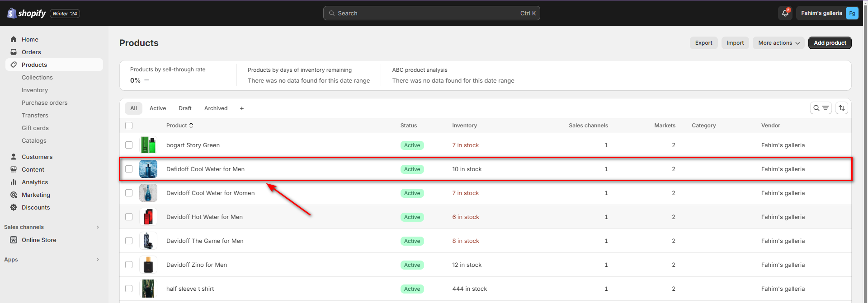Open Davidoff Zino for Men thumbnail
This screenshot has width=868, height=303.
coord(148,265)
